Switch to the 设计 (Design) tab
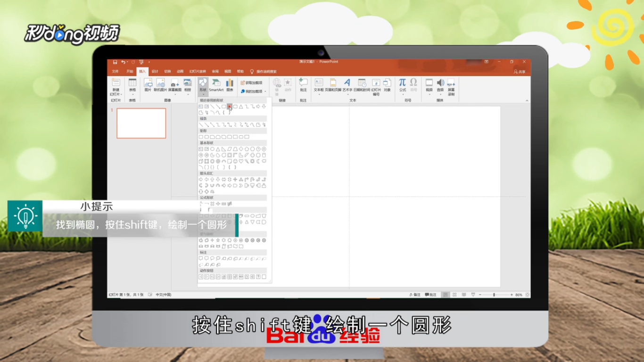 point(155,71)
